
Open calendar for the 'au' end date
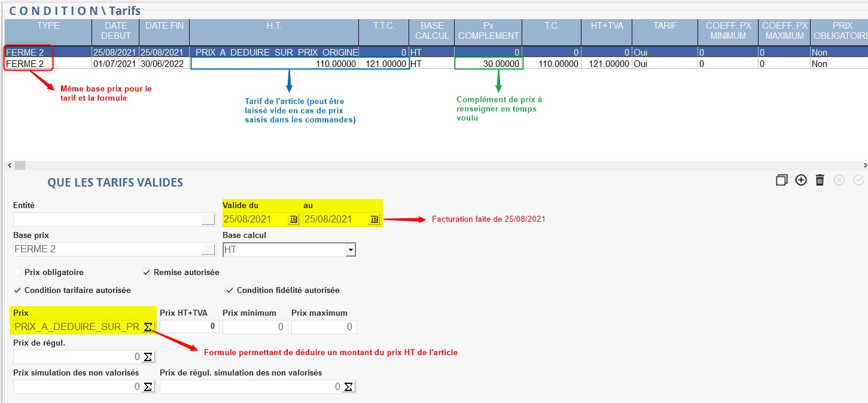[x=374, y=219]
